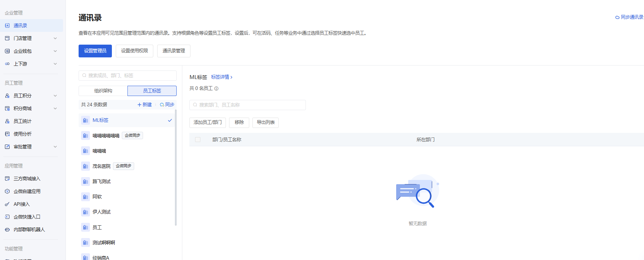
Task: Switch to the 组织架构 tab
Action: [x=103, y=91]
